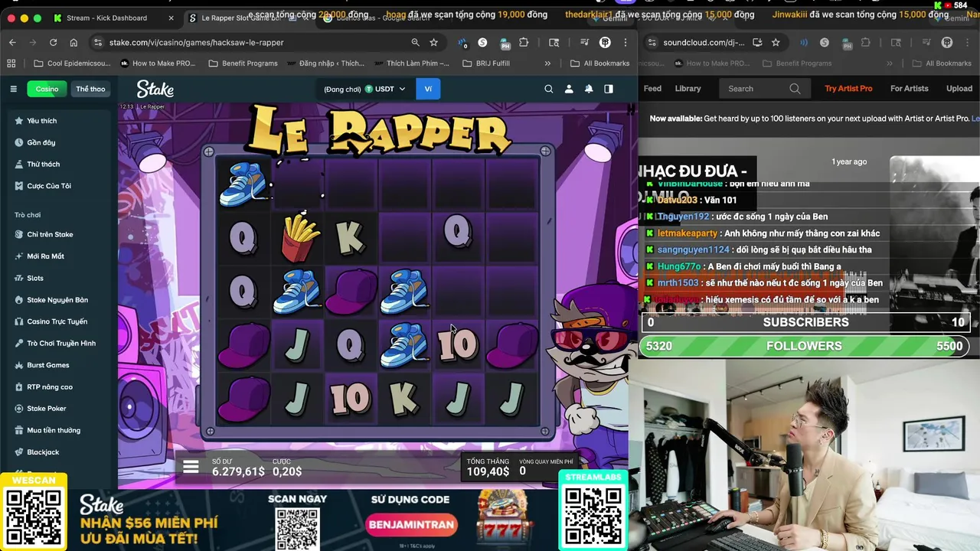Click soundcloud.com address bar URL

(x=704, y=43)
